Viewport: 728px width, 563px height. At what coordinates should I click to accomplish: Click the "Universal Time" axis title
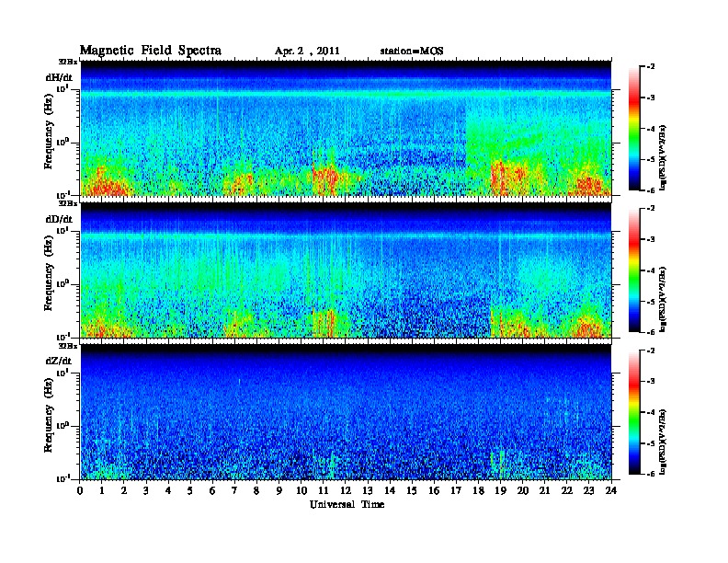click(347, 504)
